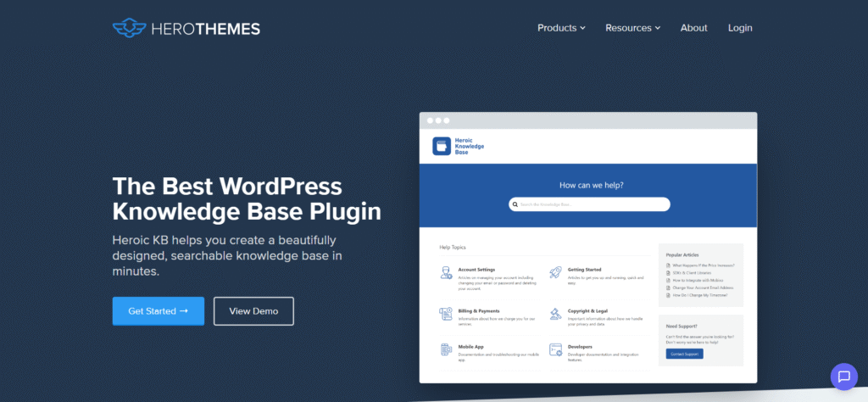
Task: Click document icon beside What Happens if Price Increases
Action: click(668, 265)
